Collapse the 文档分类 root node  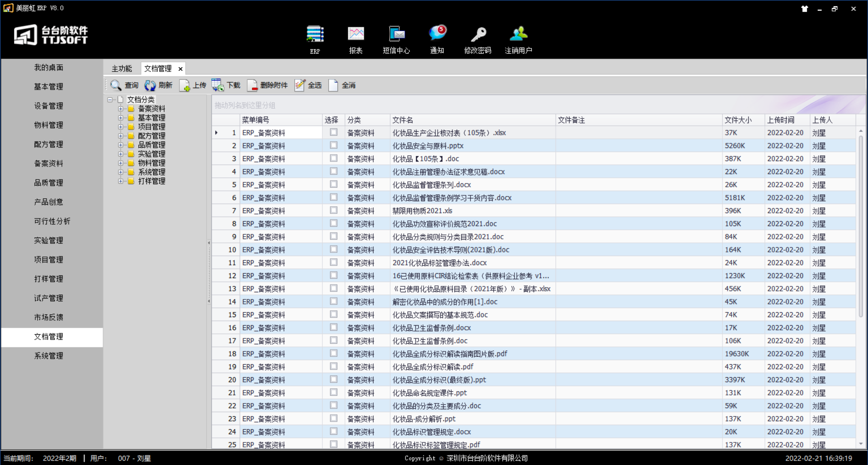(x=110, y=100)
